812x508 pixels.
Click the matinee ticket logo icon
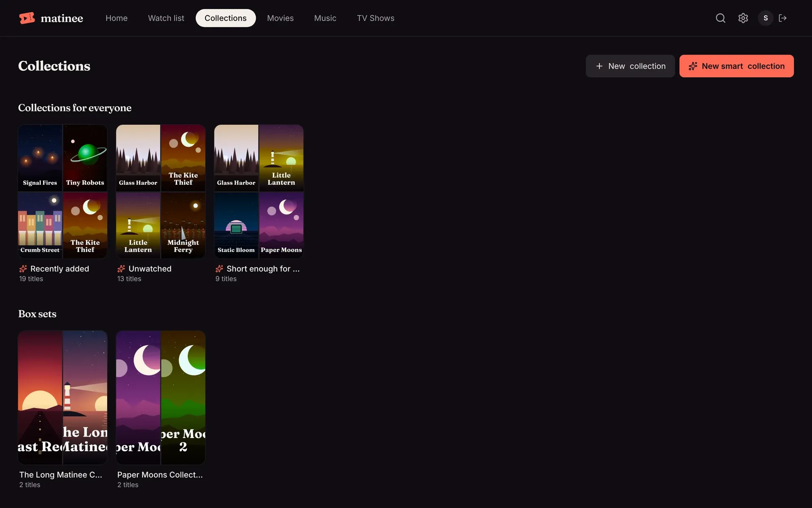pyautogui.click(x=27, y=18)
